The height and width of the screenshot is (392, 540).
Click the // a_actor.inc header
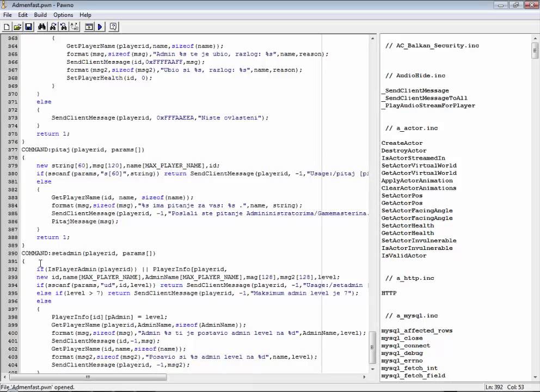click(x=412, y=128)
